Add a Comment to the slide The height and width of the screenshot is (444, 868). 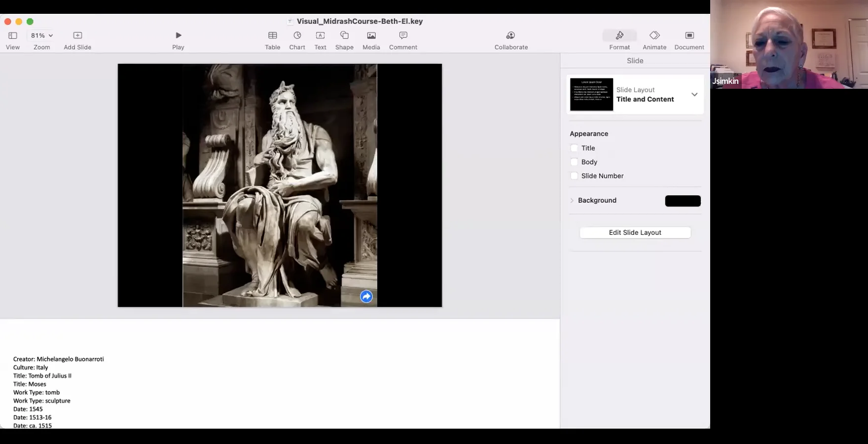click(403, 36)
